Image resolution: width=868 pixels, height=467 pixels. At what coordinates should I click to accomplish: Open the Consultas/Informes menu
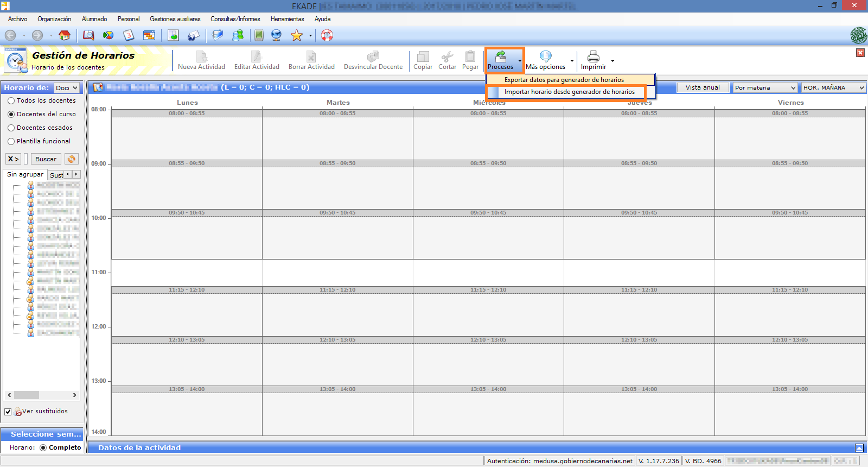(235, 19)
